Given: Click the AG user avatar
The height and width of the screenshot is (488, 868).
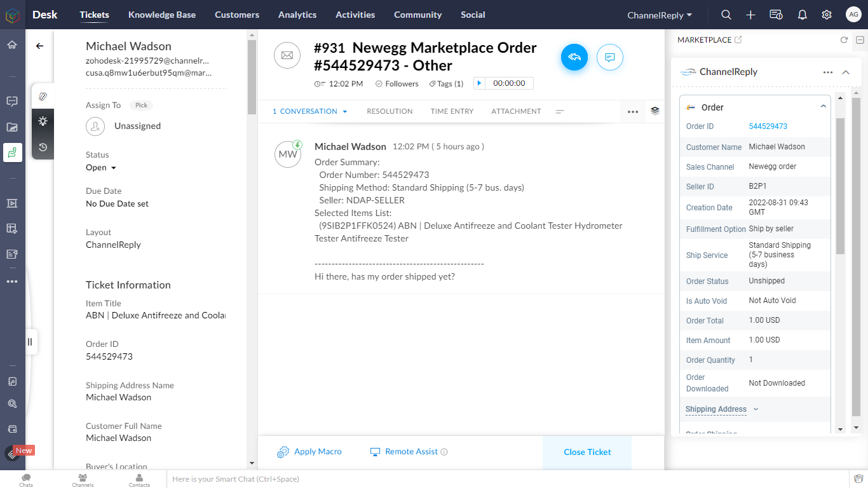Looking at the screenshot, I should coord(853,15).
